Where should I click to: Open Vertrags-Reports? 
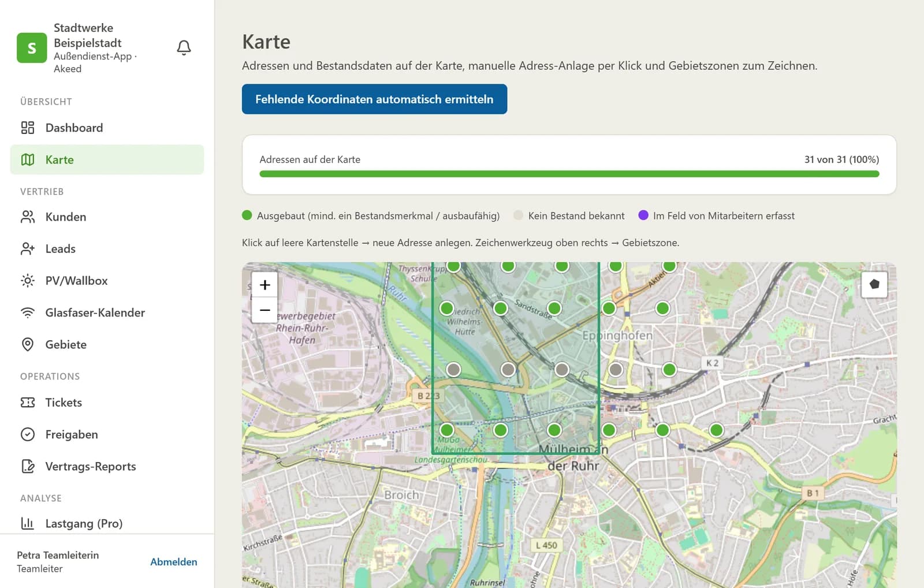(107, 466)
